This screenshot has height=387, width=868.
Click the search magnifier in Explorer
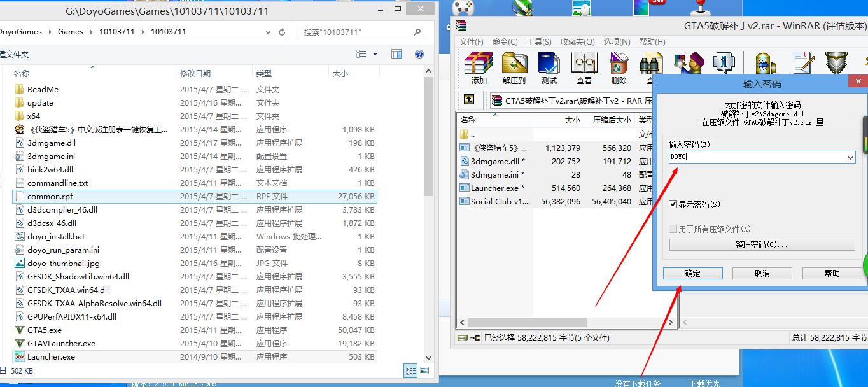[x=417, y=32]
